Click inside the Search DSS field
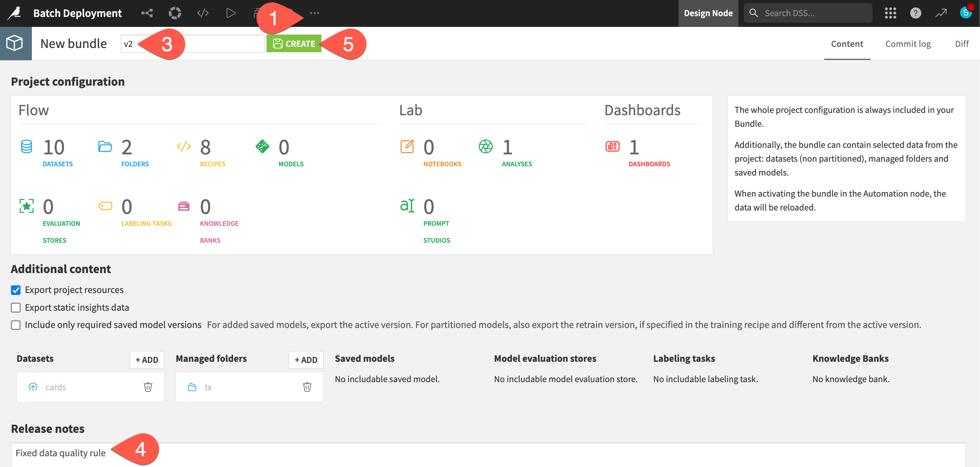The height and width of the screenshot is (467, 980). coord(806,12)
